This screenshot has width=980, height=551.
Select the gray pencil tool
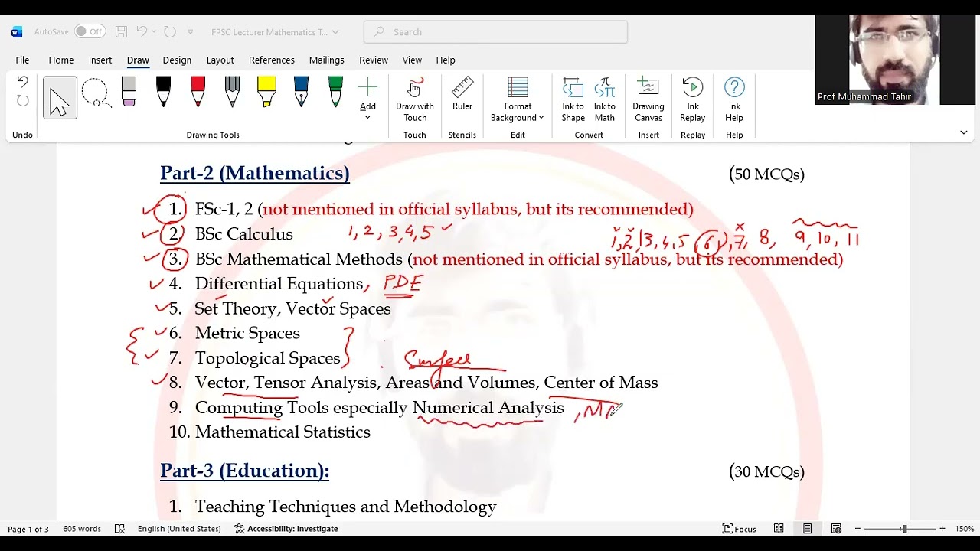tap(232, 92)
